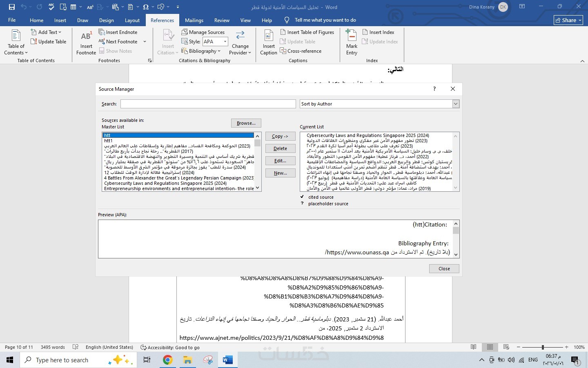Click the Tell me what you want to do box
This screenshot has width=588, height=368.
[325, 20]
